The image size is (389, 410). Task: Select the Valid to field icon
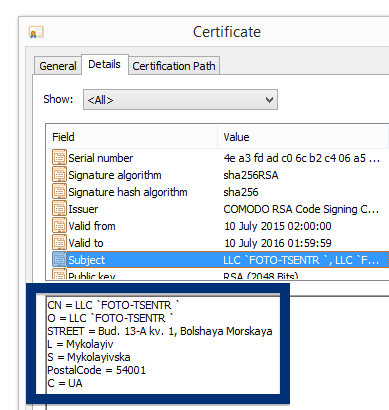click(59, 243)
